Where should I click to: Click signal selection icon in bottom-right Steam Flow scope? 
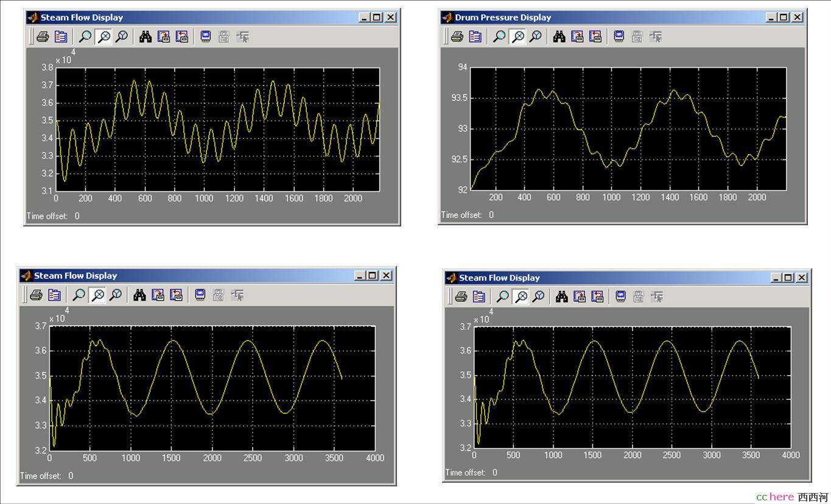(657, 296)
